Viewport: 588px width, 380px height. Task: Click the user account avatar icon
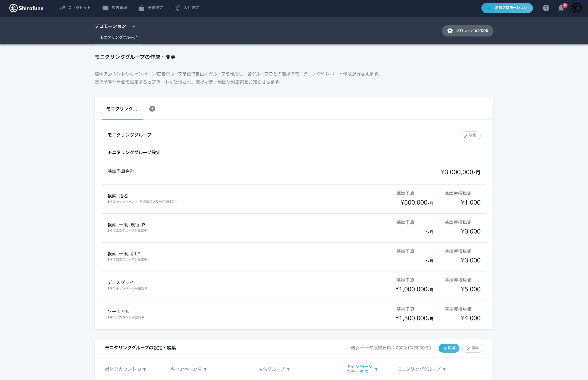(x=576, y=8)
